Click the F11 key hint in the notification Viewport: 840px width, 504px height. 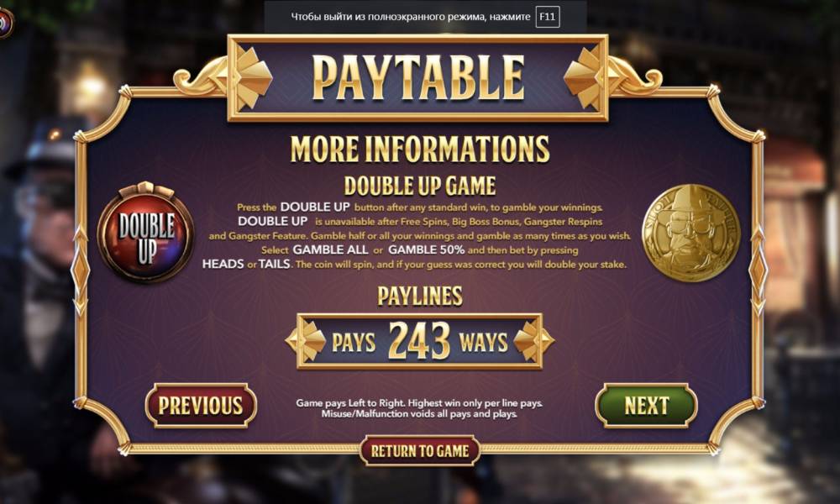(x=547, y=17)
